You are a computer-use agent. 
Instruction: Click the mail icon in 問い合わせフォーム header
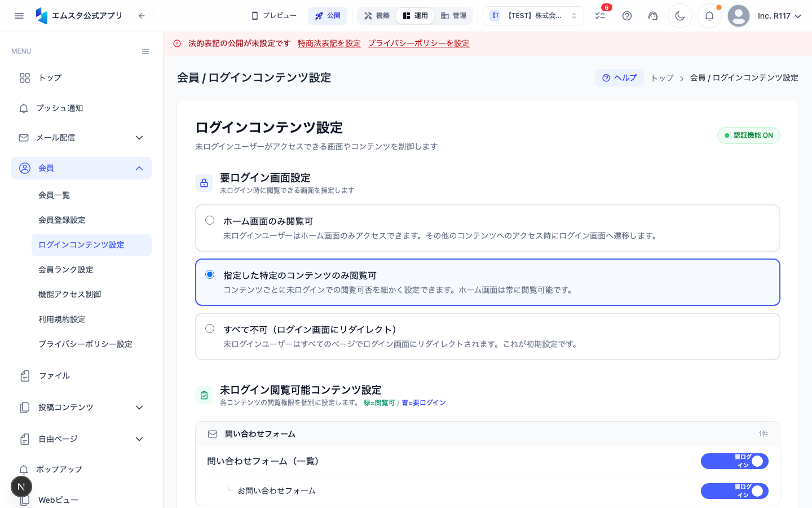pyautogui.click(x=213, y=434)
